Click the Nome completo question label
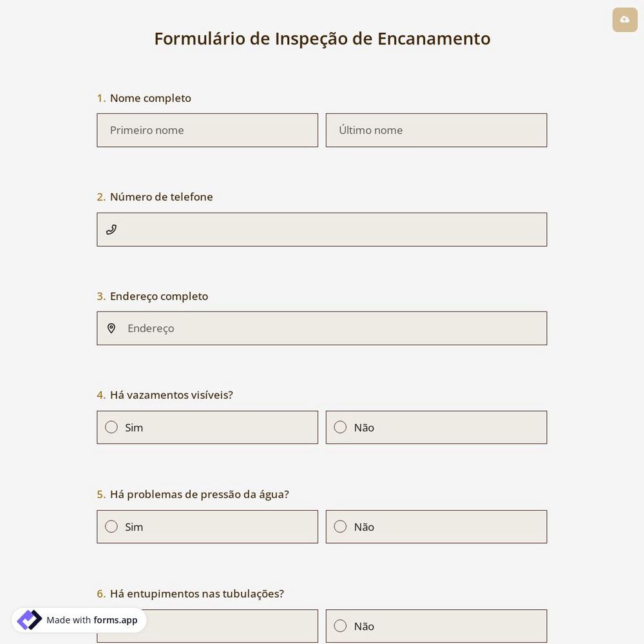Viewport: 644px width, 644px height. coord(150,98)
